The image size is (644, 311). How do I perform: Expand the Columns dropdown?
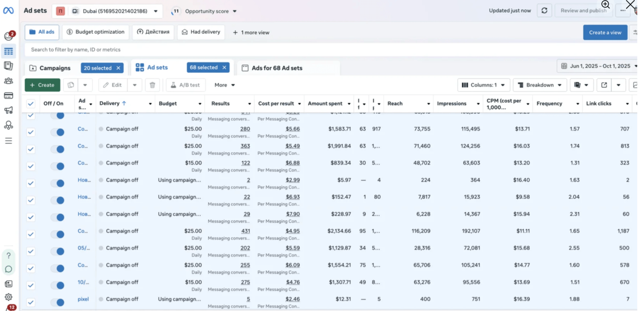(x=483, y=85)
